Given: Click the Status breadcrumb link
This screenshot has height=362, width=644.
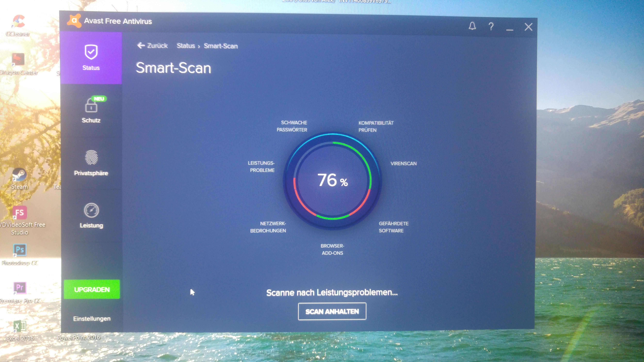Looking at the screenshot, I should (186, 46).
